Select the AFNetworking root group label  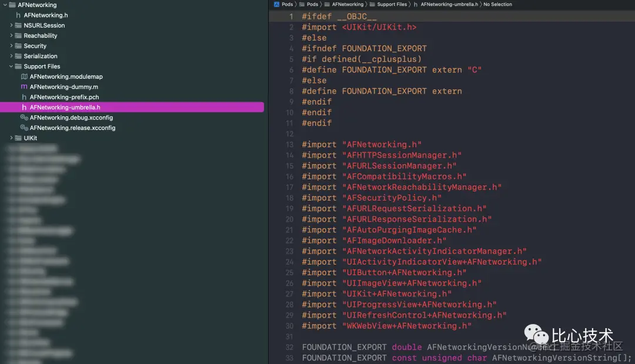(x=37, y=5)
